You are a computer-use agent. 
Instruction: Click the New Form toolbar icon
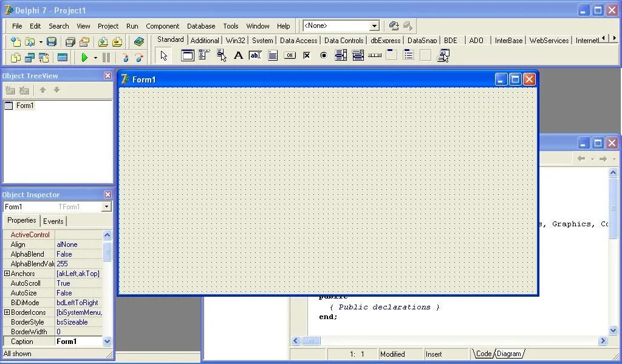[63, 58]
